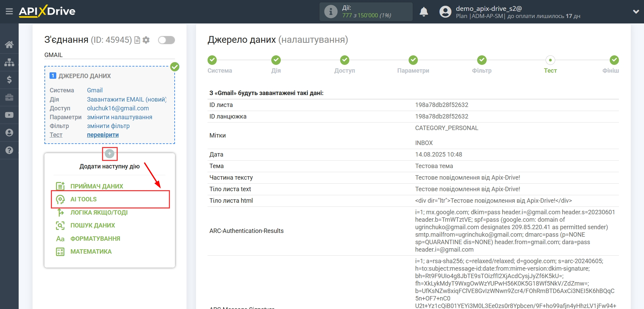Click the mathematics calculator icon
This screenshot has width=644, height=309.
60,252
